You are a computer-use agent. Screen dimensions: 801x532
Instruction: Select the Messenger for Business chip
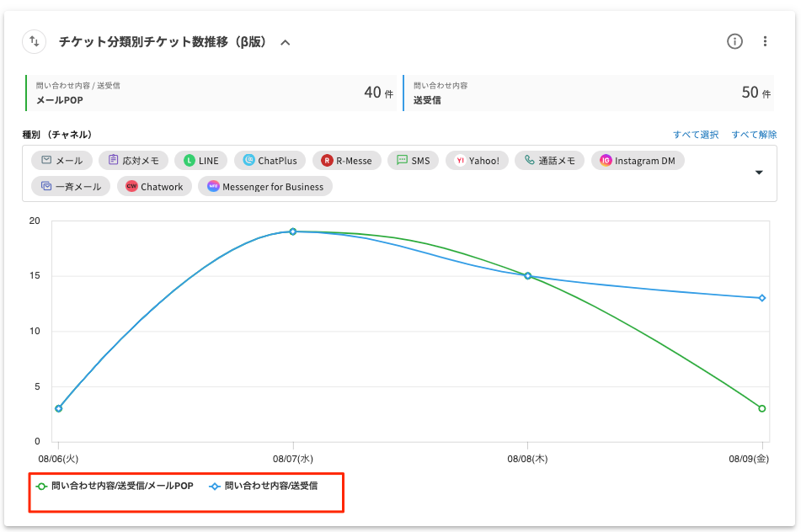point(265,187)
